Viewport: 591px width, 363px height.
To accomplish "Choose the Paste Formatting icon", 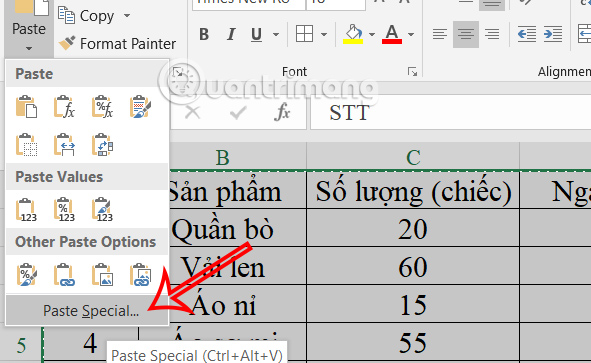I will pyautogui.click(x=26, y=274).
